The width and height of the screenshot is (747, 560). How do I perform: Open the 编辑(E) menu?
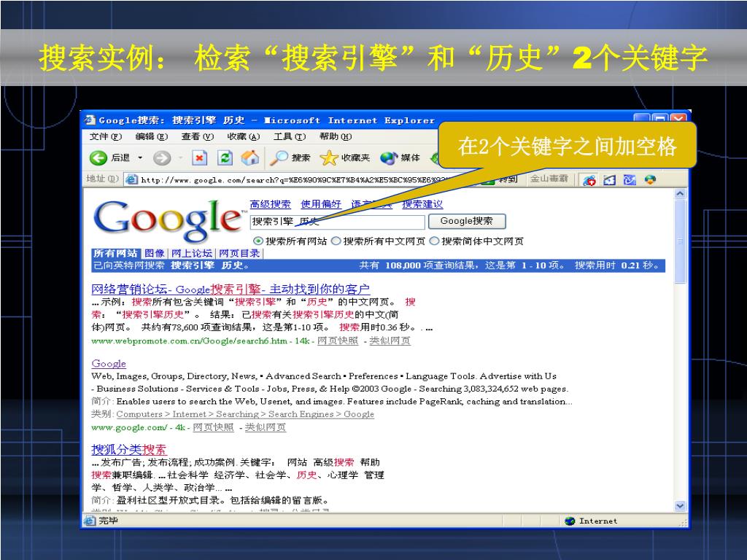[152, 136]
